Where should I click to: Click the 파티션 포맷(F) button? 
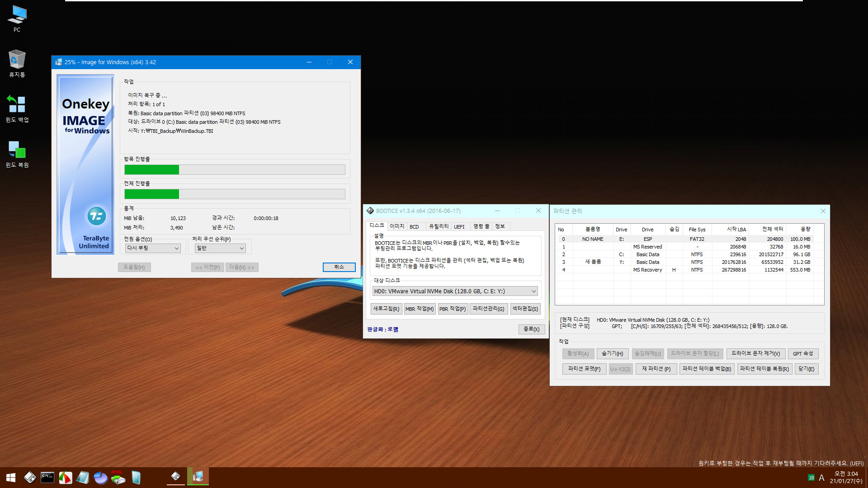[584, 369]
